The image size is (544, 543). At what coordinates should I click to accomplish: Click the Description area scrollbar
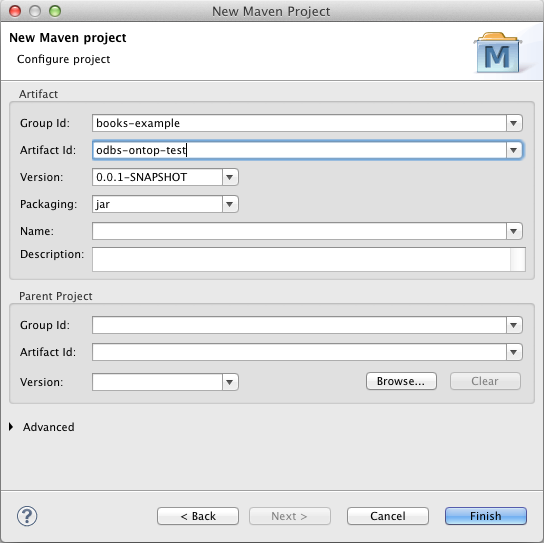coord(518,259)
